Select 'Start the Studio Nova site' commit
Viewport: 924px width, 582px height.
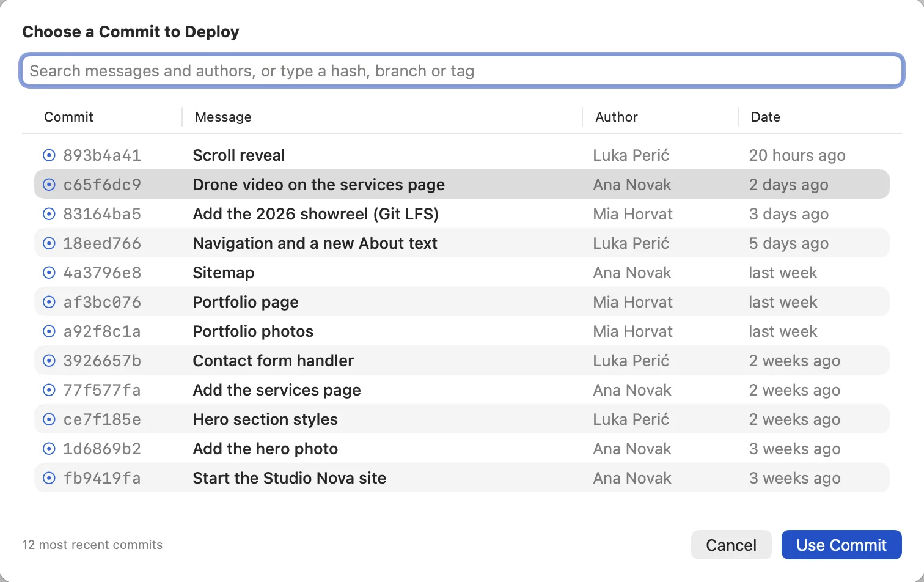(x=289, y=478)
